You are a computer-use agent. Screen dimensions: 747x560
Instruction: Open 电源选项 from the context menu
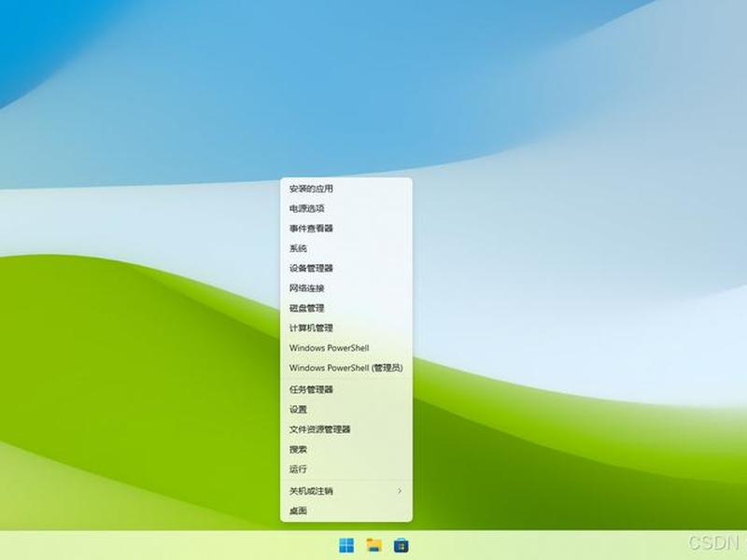[x=346, y=208]
